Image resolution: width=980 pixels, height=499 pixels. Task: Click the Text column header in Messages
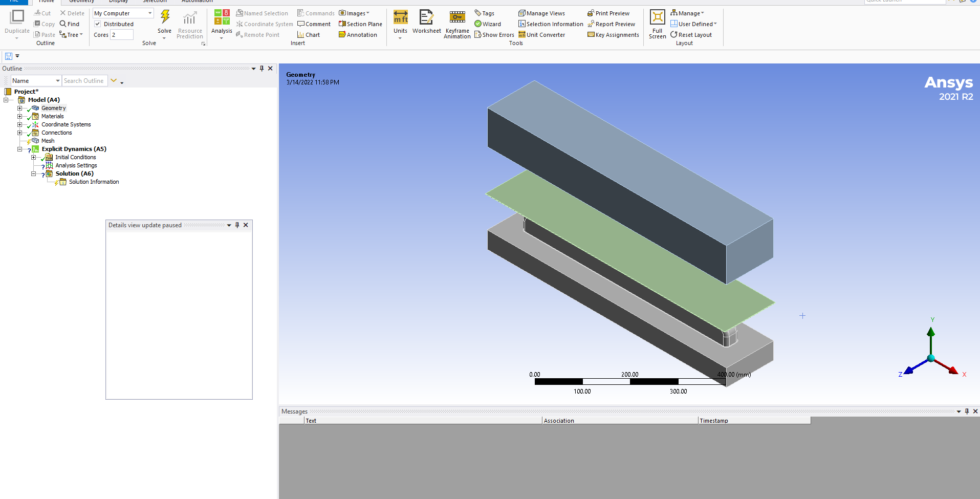point(423,421)
